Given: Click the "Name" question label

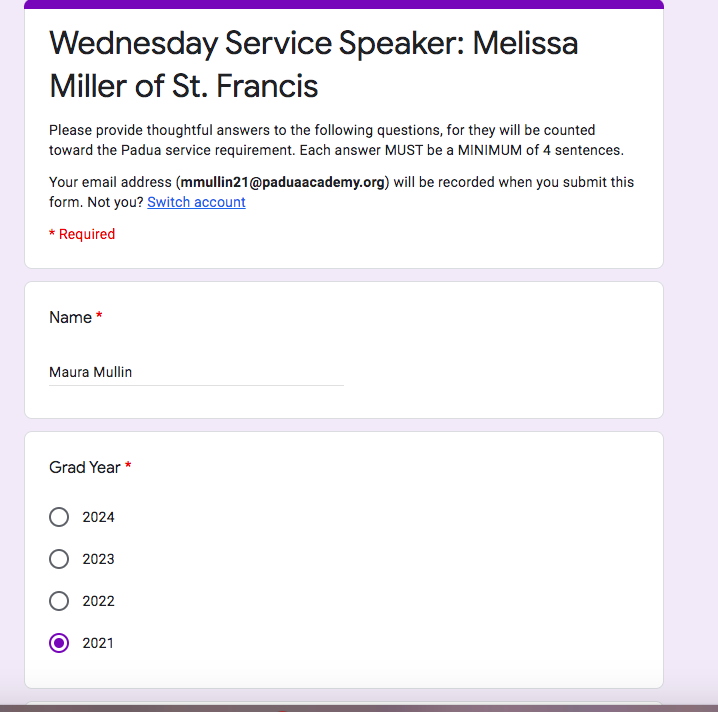Looking at the screenshot, I should [70, 317].
